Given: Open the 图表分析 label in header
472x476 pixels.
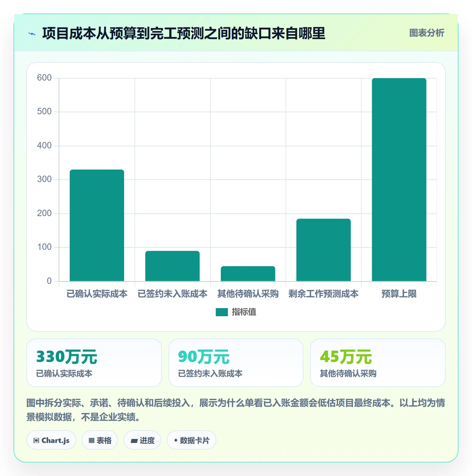Looking at the screenshot, I should [426, 33].
